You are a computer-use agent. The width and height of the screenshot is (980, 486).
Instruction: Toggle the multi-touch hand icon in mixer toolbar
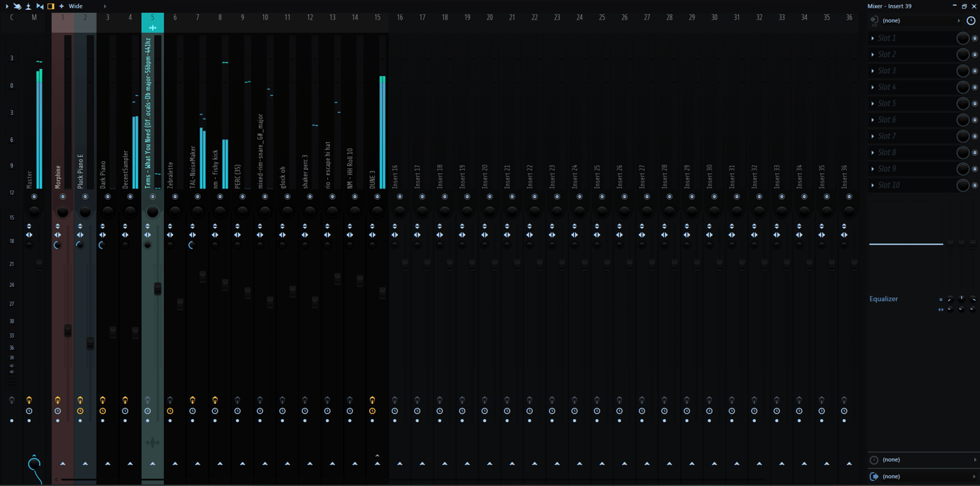tap(17, 6)
